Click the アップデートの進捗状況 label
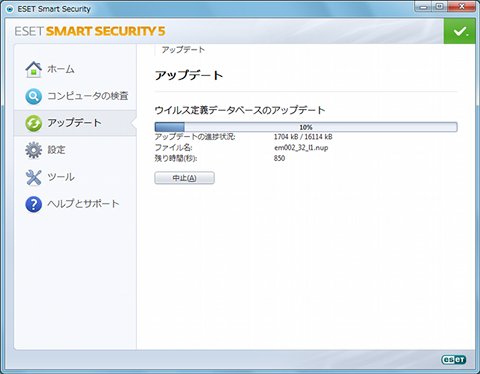The height and width of the screenshot is (374, 480). click(x=195, y=137)
